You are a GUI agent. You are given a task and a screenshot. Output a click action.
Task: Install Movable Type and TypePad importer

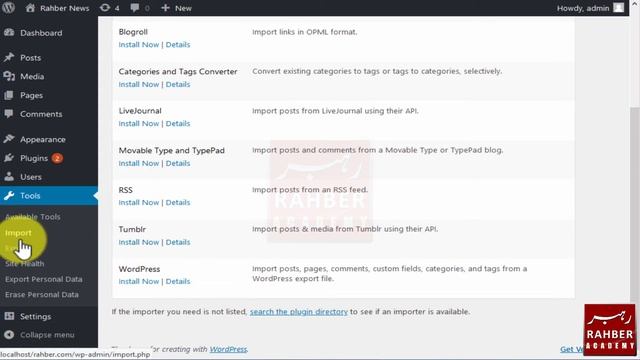click(139, 163)
